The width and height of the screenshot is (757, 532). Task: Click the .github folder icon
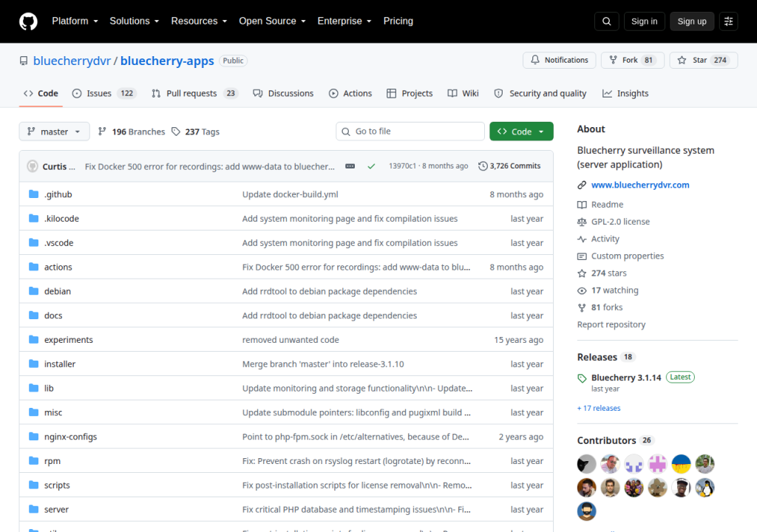click(x=33, y=194)
